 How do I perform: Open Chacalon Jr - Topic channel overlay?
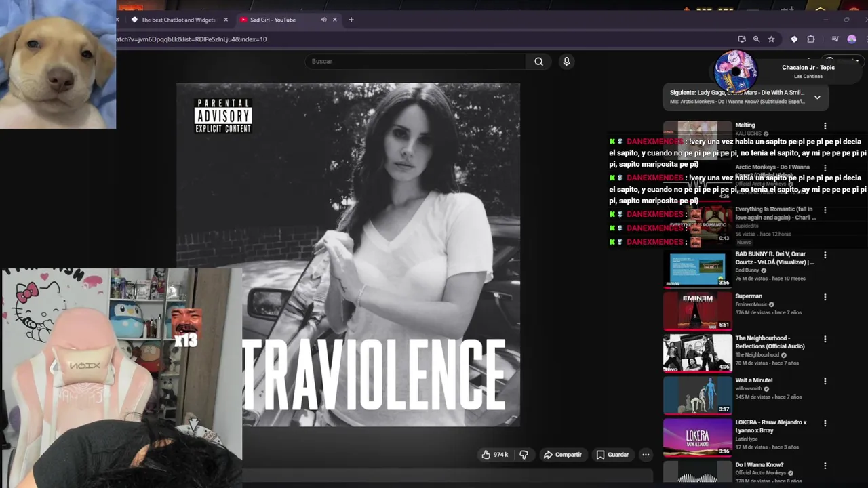tap(808, 68)
